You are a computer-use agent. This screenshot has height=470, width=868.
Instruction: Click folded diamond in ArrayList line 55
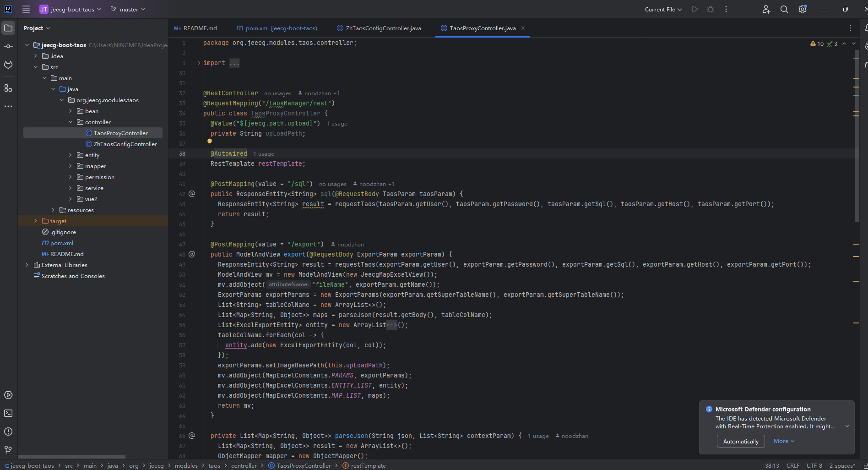392,325
